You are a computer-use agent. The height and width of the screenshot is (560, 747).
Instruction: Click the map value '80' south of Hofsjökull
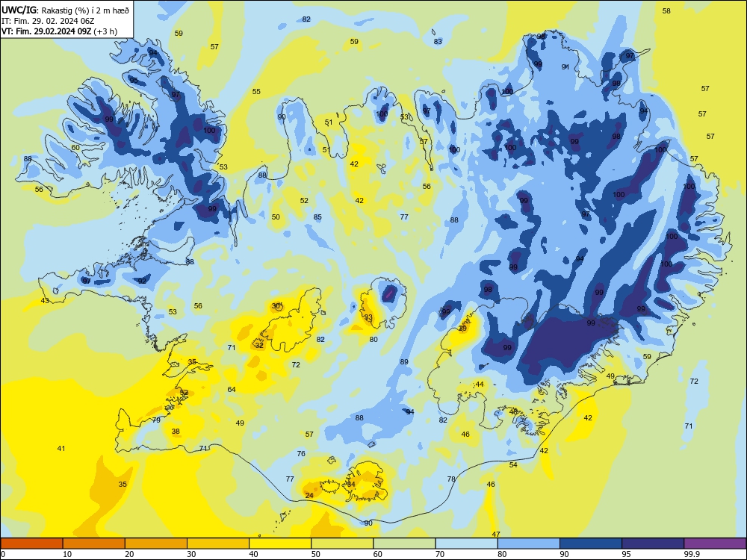click(x=373, y=340)
